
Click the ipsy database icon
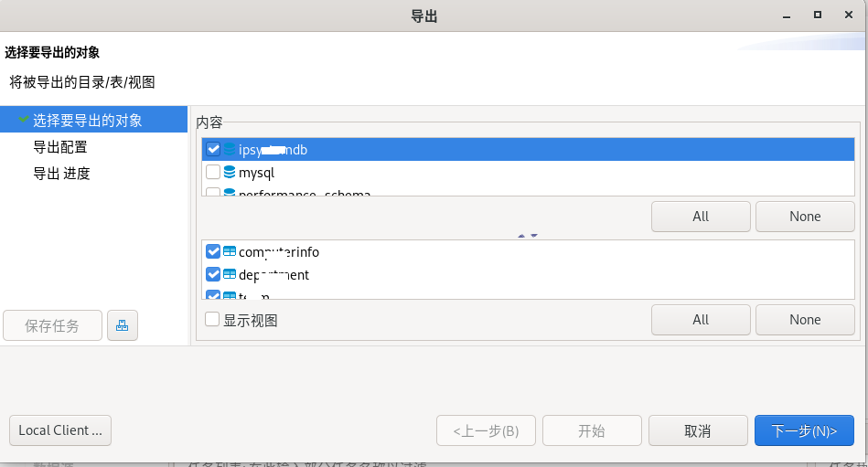230,149
